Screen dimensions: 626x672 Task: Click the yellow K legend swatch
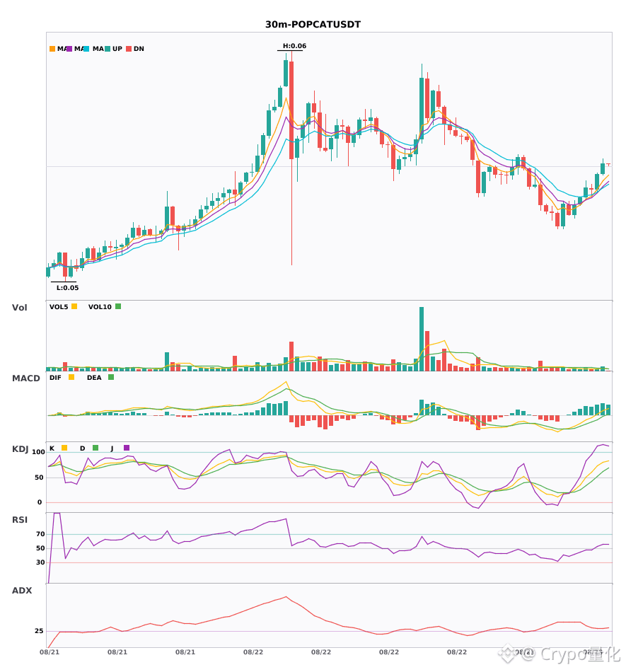coord(64,448)
